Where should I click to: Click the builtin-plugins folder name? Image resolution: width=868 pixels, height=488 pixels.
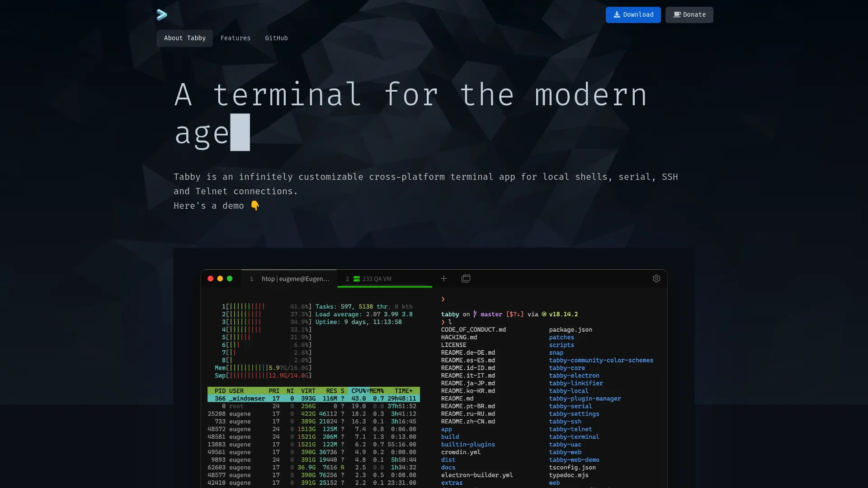[x=468, y=445]
